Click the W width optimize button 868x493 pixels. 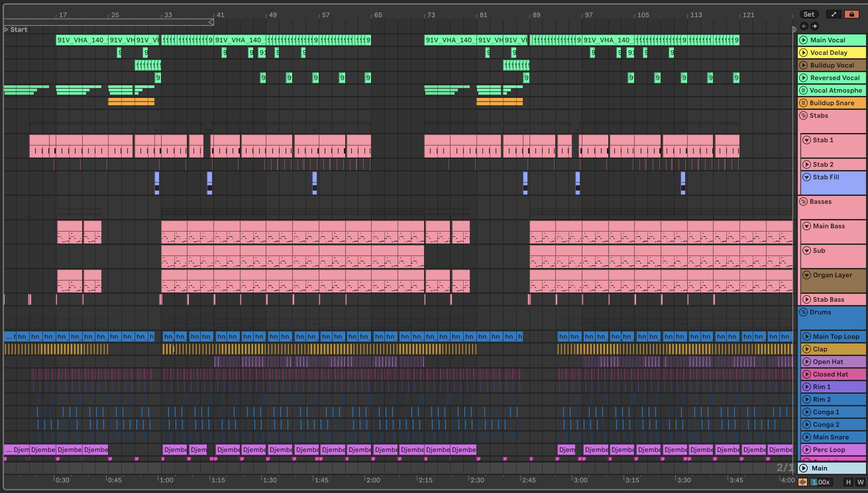tap(860, 482)
